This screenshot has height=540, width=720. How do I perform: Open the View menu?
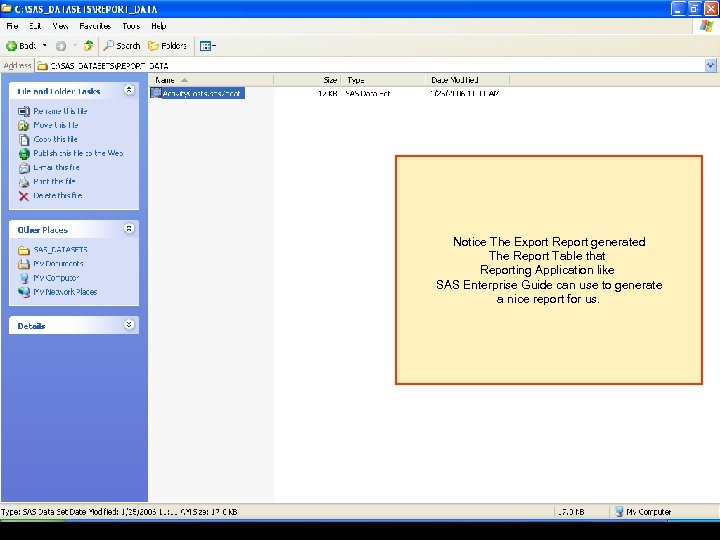60,26
